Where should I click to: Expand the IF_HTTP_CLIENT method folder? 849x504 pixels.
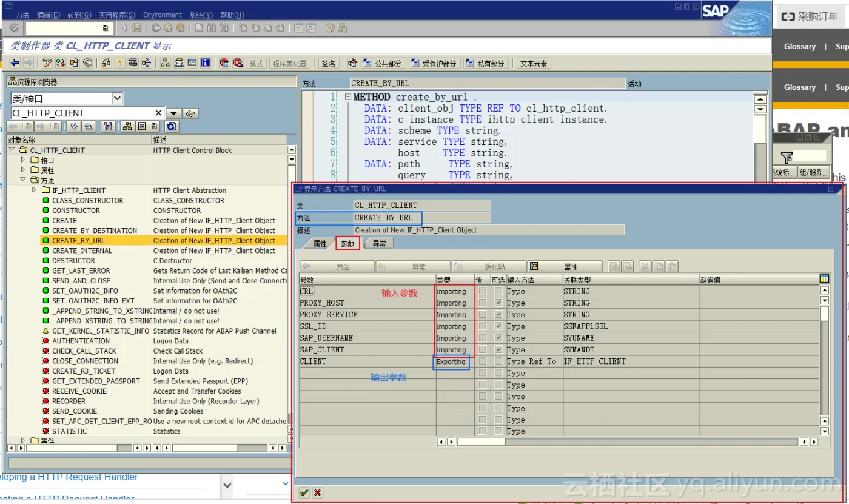point(34,190)
